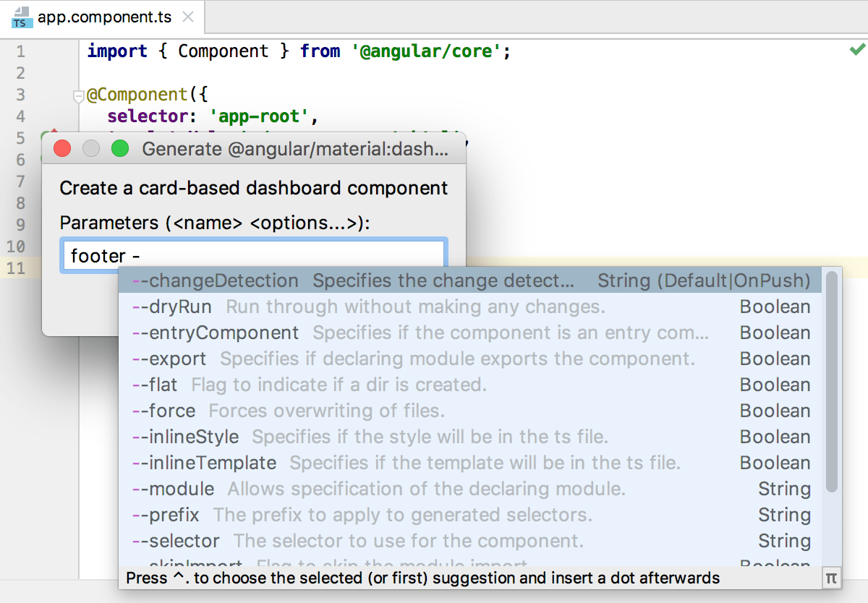Click '@Component' decorator on line 3
The image size is (868, 603).
point(137,95)
